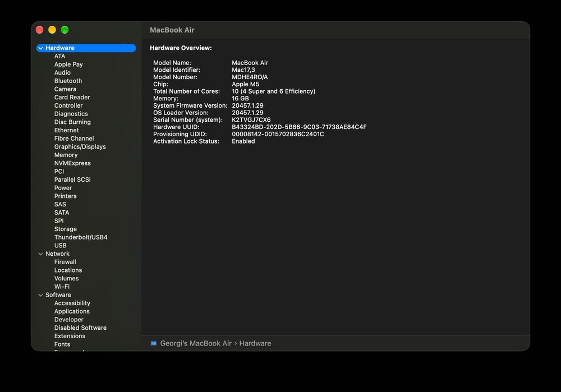Image resolution: width=561 pixels, height=392 pixels.
Task: Select Disc Burning in sidebar
Action: coord(72,122)
